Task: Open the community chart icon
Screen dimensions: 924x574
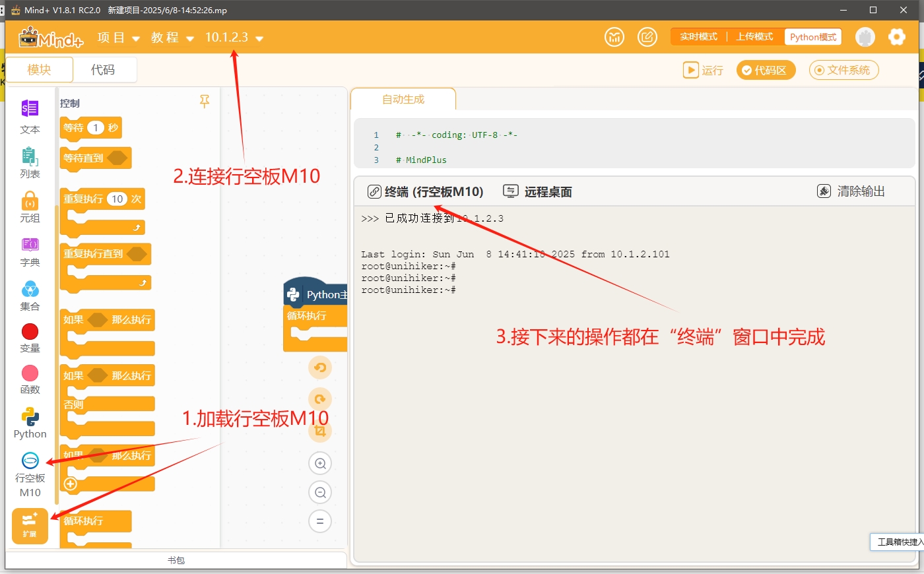Action: (x=614, y=37)
